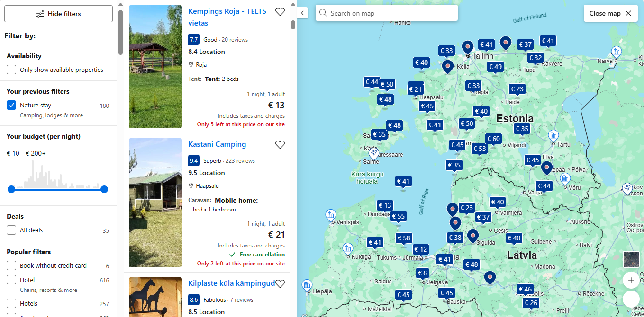Click the city icon near Võru

coord(564,179)
